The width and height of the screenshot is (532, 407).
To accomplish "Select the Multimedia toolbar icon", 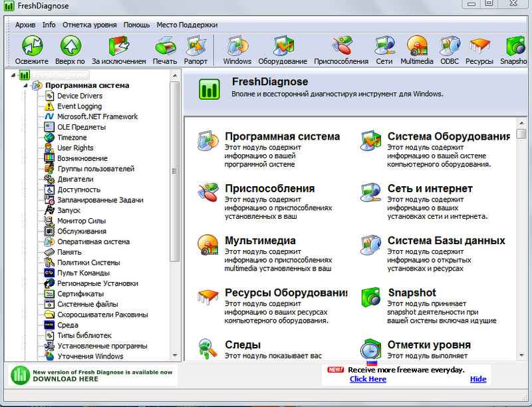I will (417, 45).
